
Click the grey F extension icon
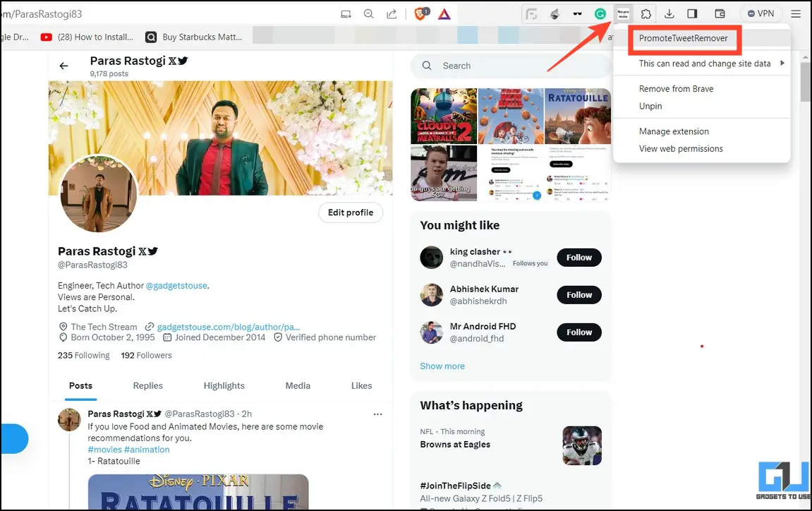click(531, 14)
